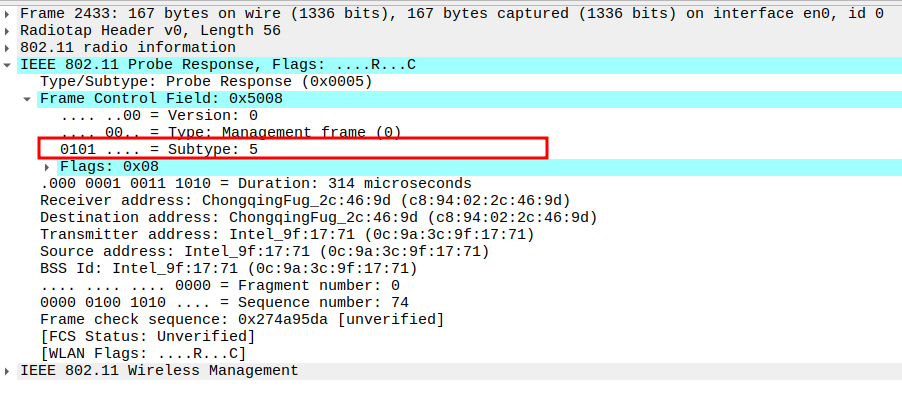
Task: Click the highlighted Subtype: 5 row
Action: [x=160, y=149]
